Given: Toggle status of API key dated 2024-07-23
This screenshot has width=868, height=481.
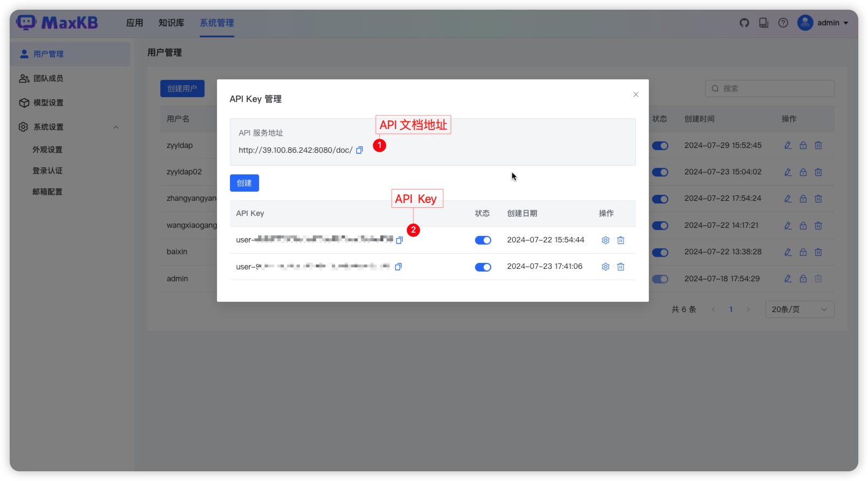Looking at the screenshot, I should tap(483, 267).
